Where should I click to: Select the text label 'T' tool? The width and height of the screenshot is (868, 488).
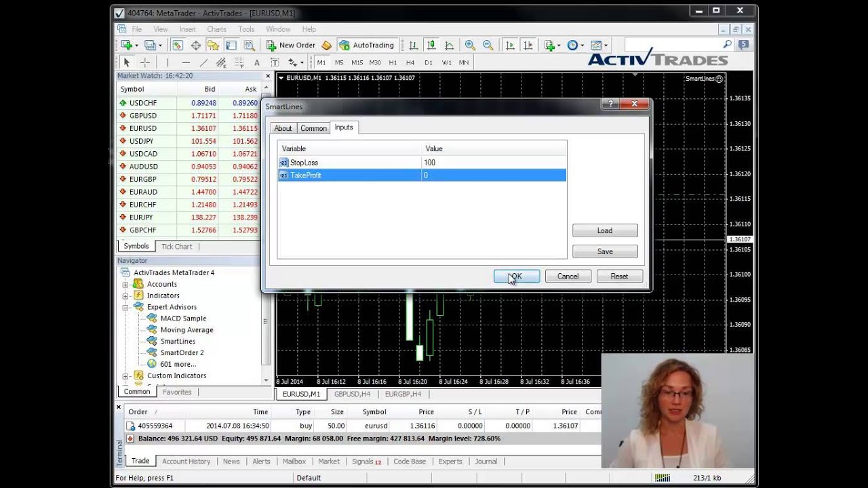[275, 62]
